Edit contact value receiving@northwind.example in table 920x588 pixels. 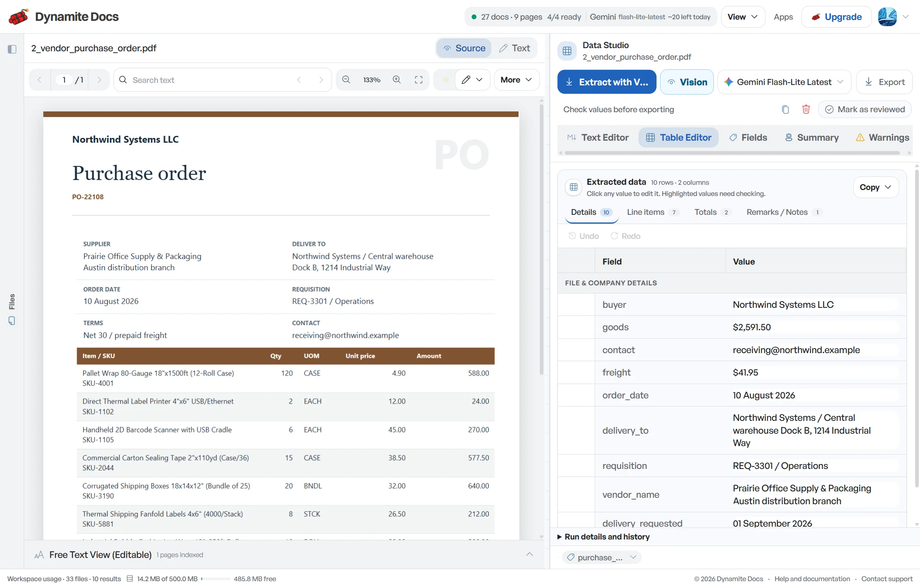click(x=815, y=350)
